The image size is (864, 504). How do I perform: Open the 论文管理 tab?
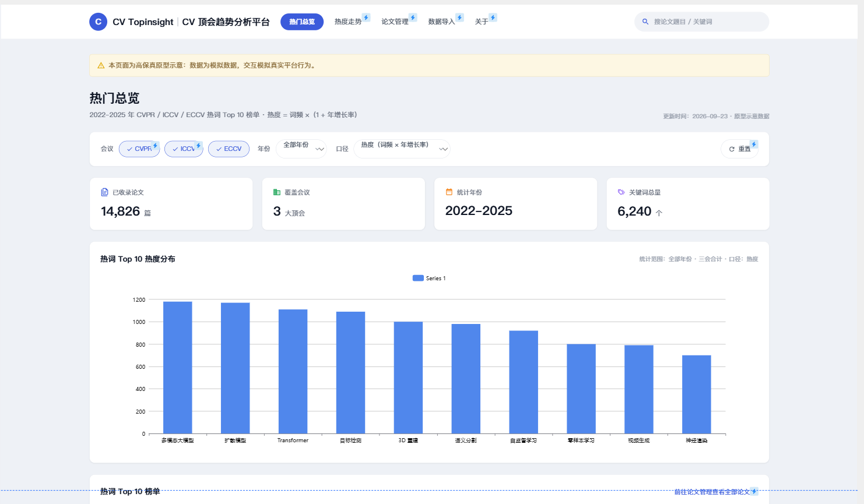tap(395, 22)
